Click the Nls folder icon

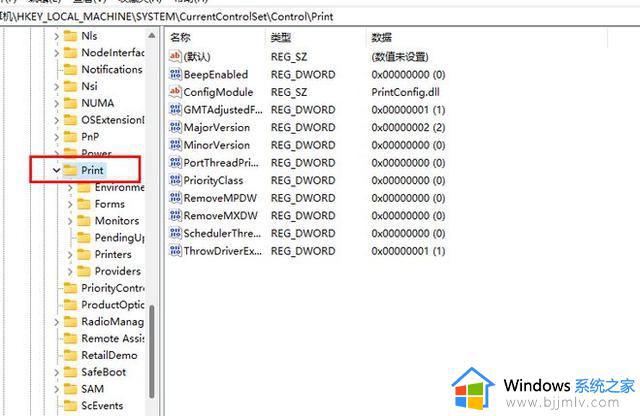[70, 36]
